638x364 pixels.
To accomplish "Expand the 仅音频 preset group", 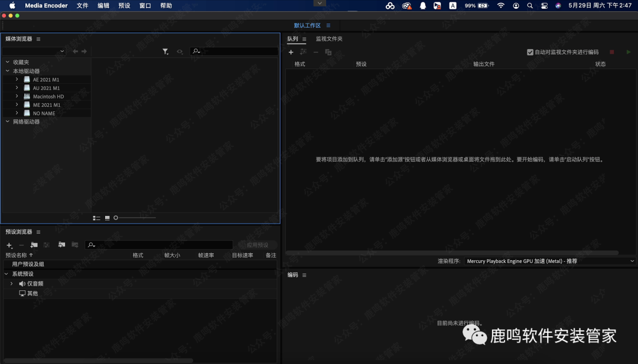I will pos(11,284).
